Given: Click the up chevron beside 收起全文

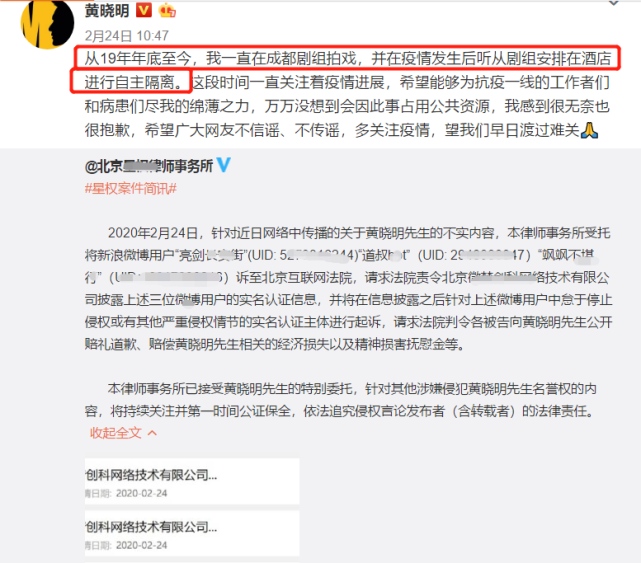Looking at the screenshot, I should point(152,433).
